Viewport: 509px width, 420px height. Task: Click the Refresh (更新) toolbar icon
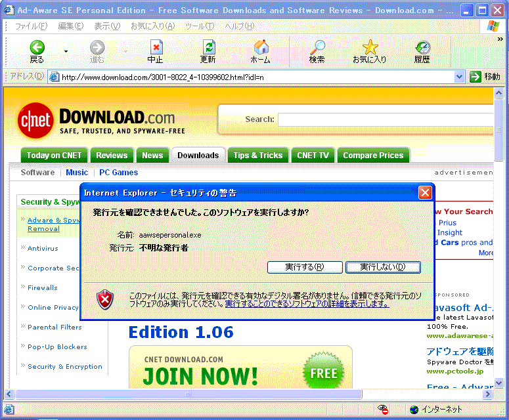[x=208, y=48]
